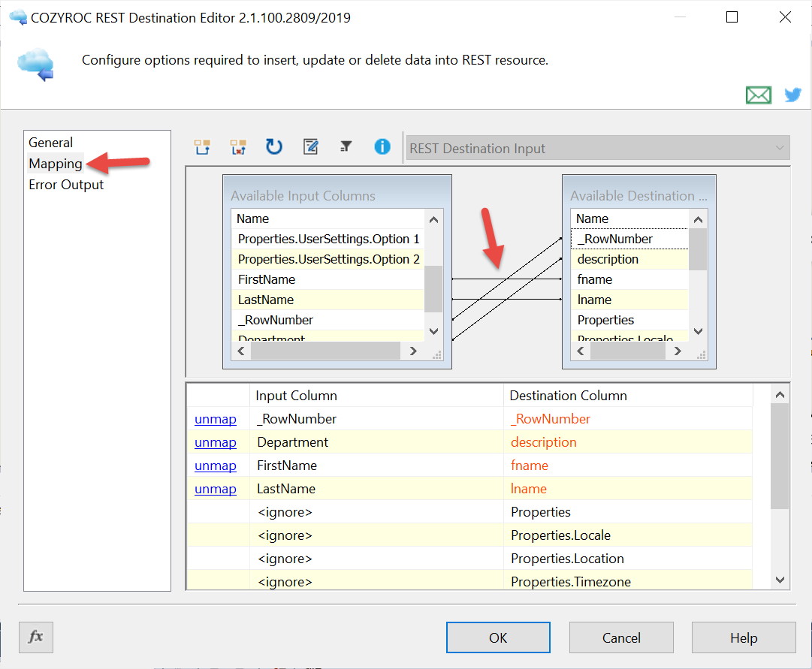Viewport: 812px width, 669px height.
Task: Click the Help button
Action: [744, 637]
